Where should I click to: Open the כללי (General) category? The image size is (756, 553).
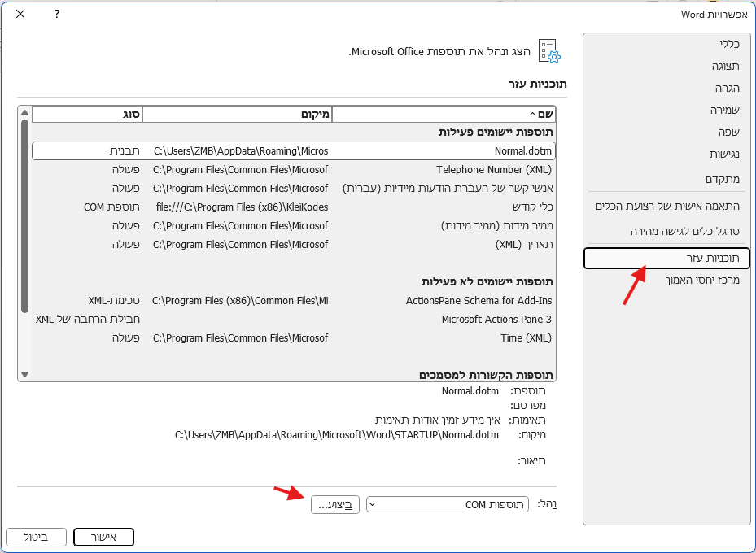point(729,44)
